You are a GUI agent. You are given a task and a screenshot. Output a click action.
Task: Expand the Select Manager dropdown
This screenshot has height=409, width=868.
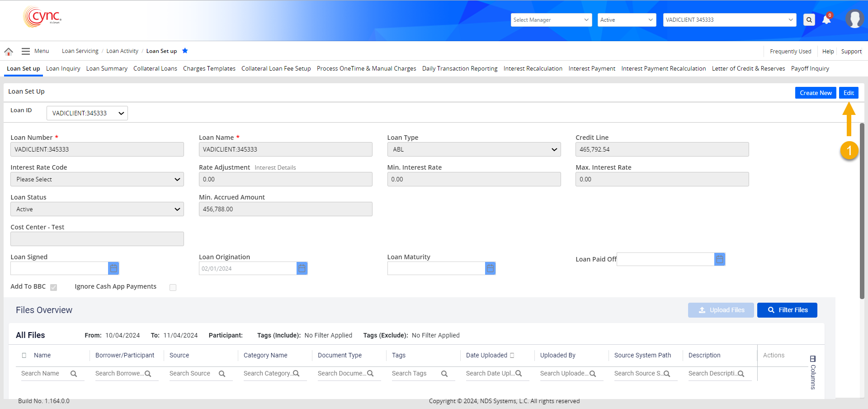click(551, 20)
